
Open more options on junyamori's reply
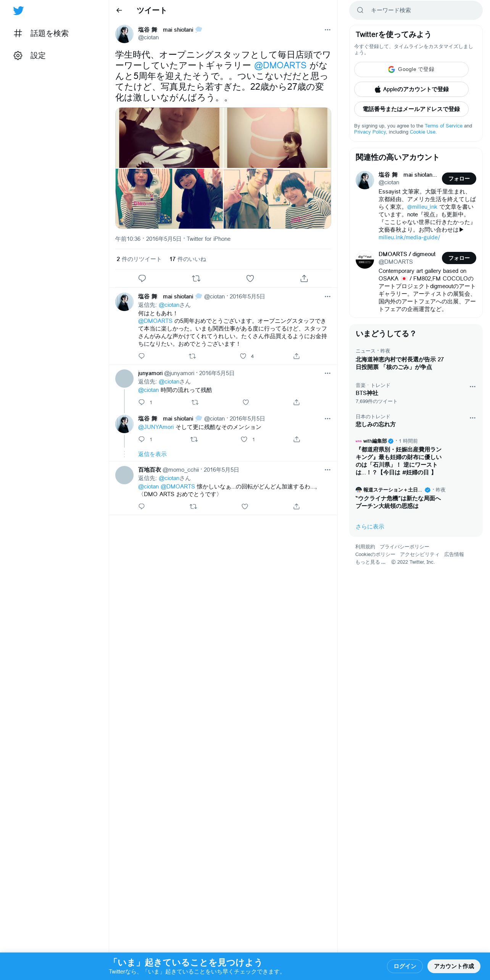pyautogui.click(x=327, y=373)
